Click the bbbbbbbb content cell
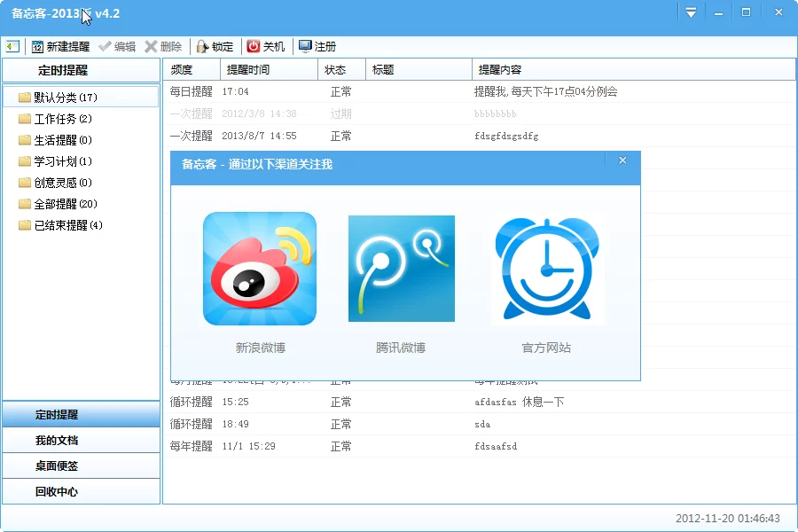 [x=495, y=114]
